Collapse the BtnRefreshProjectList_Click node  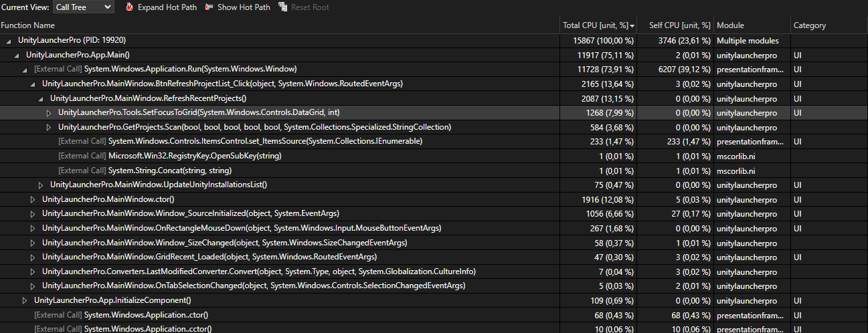33,84
